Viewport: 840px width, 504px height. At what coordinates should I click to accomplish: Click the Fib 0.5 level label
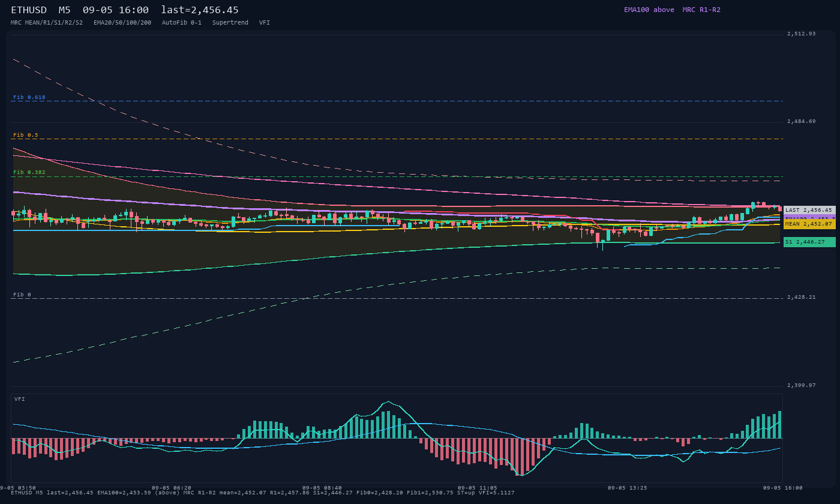coord(26,135)
